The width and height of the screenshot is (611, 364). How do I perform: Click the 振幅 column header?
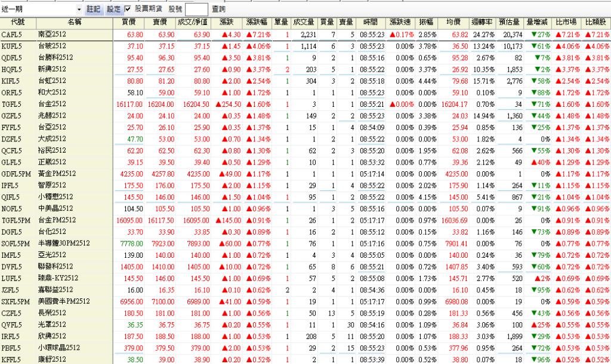point(426,22)
